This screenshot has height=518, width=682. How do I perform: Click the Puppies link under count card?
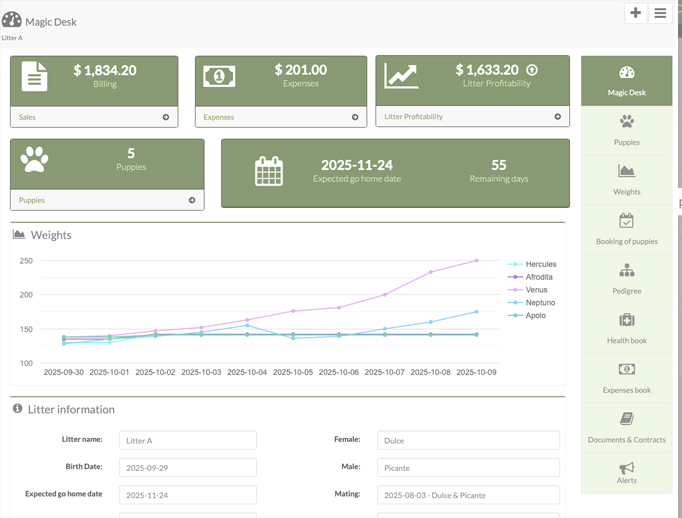point(32,200)
